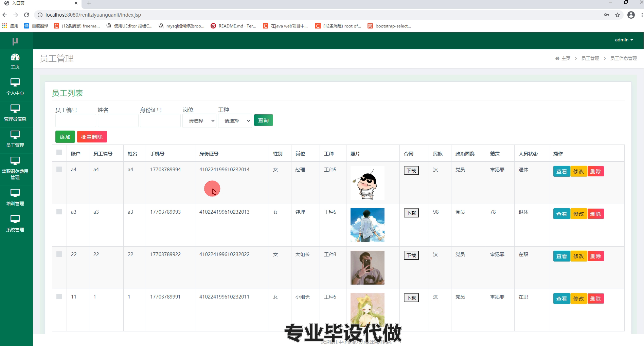Image resolution: width=644 pixels, height=346 pixels.
Task: Click the browser back arrow
Action: (5, 15)
